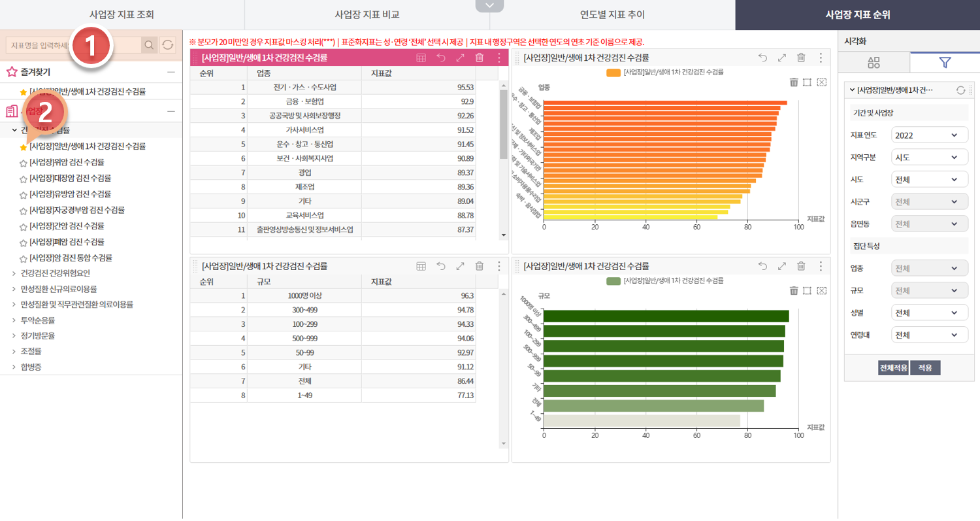
Task: Click the indicator name search input field
Action: click(73, 44)
